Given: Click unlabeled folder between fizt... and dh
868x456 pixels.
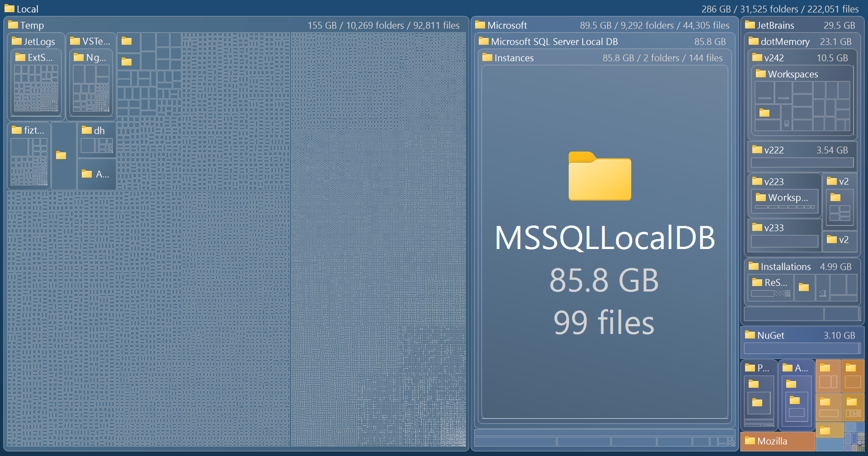Looking at the screenshot, I should [x=61, y=155].
